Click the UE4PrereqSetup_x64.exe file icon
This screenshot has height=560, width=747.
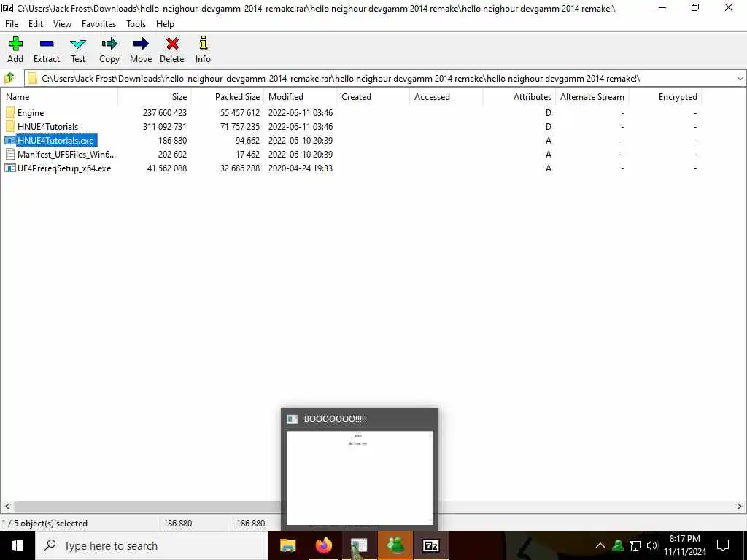(x=10, y=168)
